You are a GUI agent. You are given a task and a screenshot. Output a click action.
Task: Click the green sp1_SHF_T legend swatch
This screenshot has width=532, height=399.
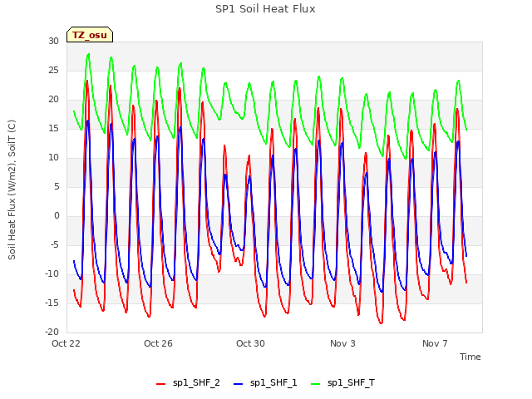click(x=316, y=384)
